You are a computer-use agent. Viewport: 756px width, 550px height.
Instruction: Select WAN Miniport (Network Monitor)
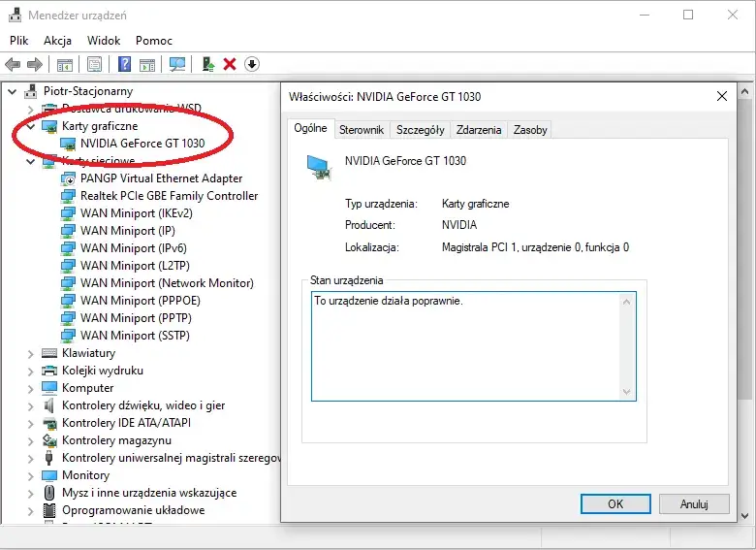(x=167, y=282)
